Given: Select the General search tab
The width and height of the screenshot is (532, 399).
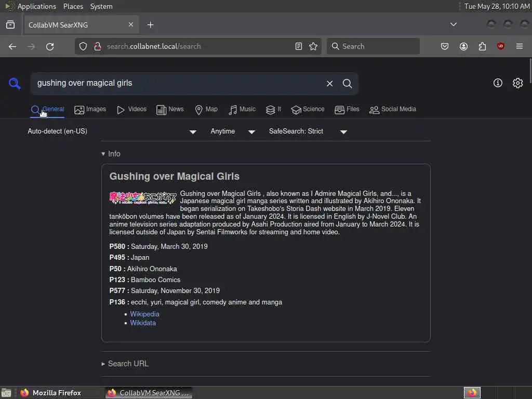Looking at the screenshot, I should (47, 110).
